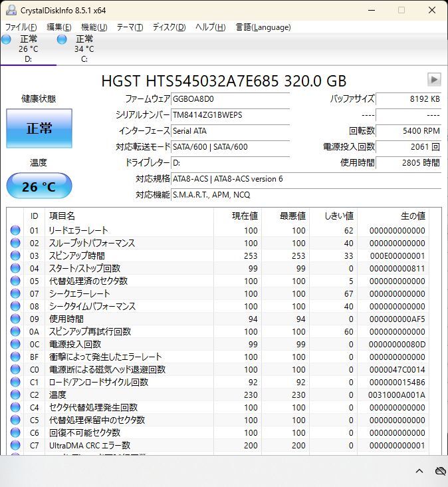Click the transfer mode field SATA/600 | SATA/600
This screenshot has height=487, width=448.
(230, 147)
